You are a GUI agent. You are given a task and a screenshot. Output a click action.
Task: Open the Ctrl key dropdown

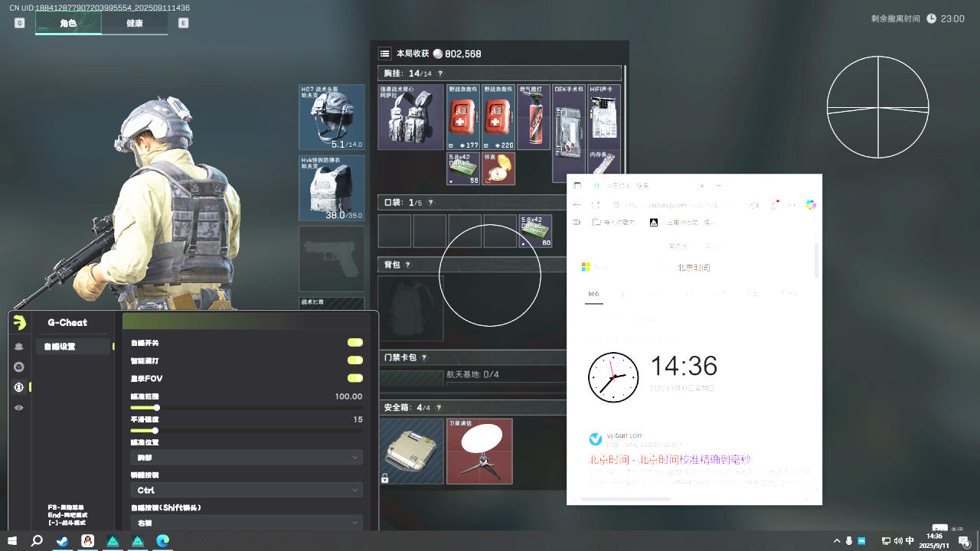click(247, 490)
